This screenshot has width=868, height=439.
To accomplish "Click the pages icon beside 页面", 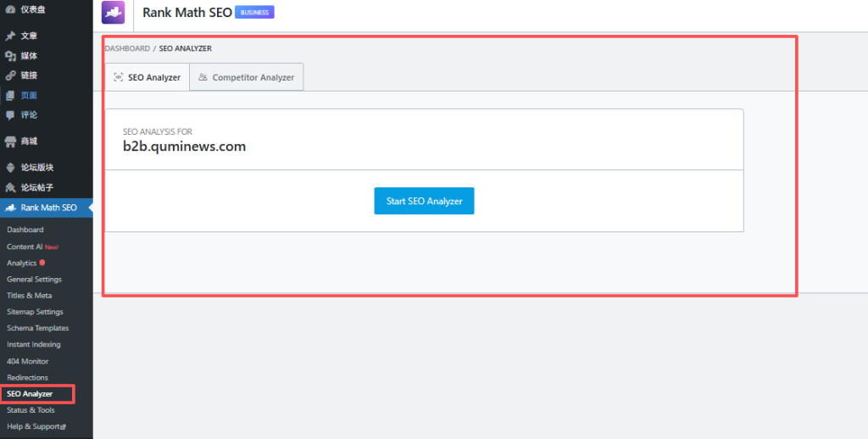I will (10, 95).
